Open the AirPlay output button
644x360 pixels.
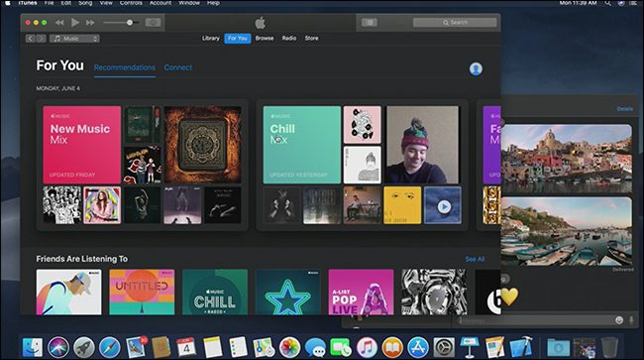pyautogui.click(x=153, y=23)
